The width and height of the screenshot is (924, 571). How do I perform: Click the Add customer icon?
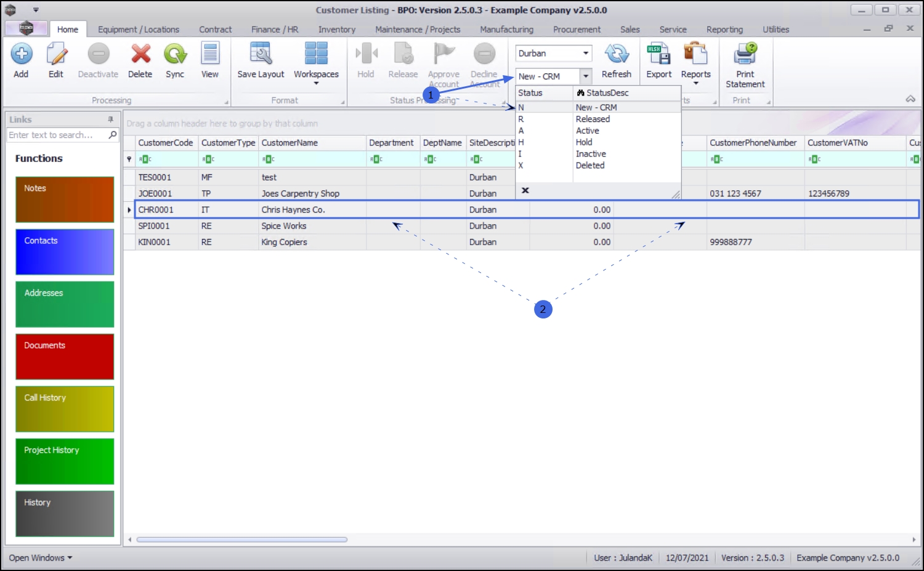tap(21, 54)
